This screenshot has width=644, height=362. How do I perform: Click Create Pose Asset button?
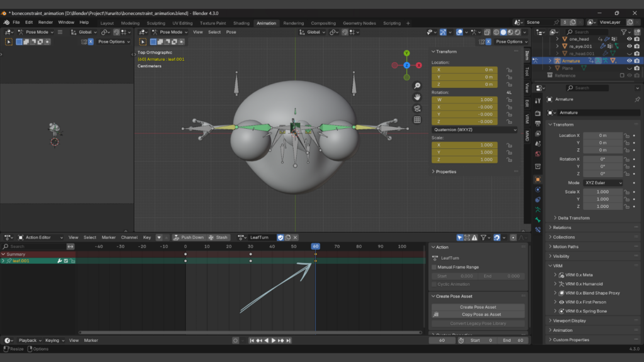478,307
